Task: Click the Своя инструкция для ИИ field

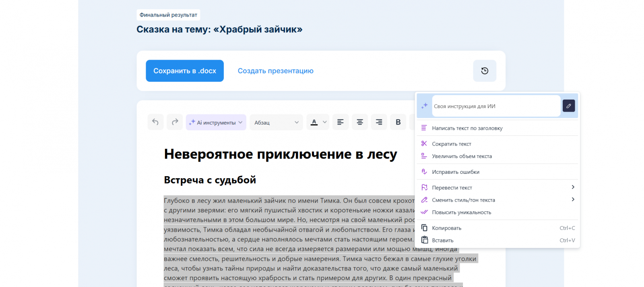Action: pos(495,106)
